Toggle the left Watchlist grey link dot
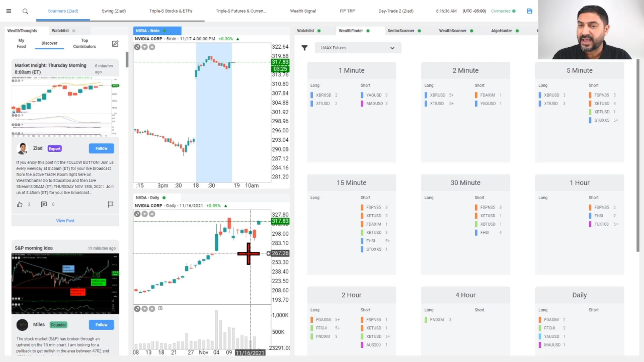This screenshot has width=644, height=362. point(74,31)
